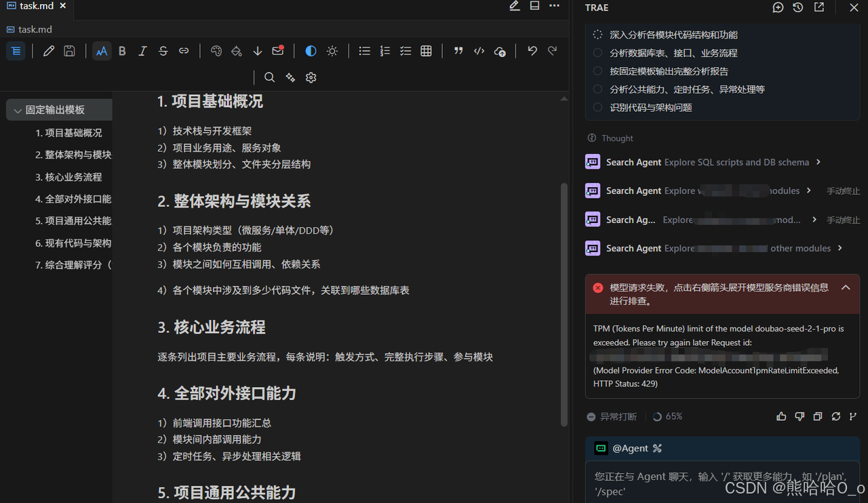Image resolution: width=868 pixels, height=503 pixels.
Task: Toggle the half-circle contrast mode icon
Action: coord(311,51)
